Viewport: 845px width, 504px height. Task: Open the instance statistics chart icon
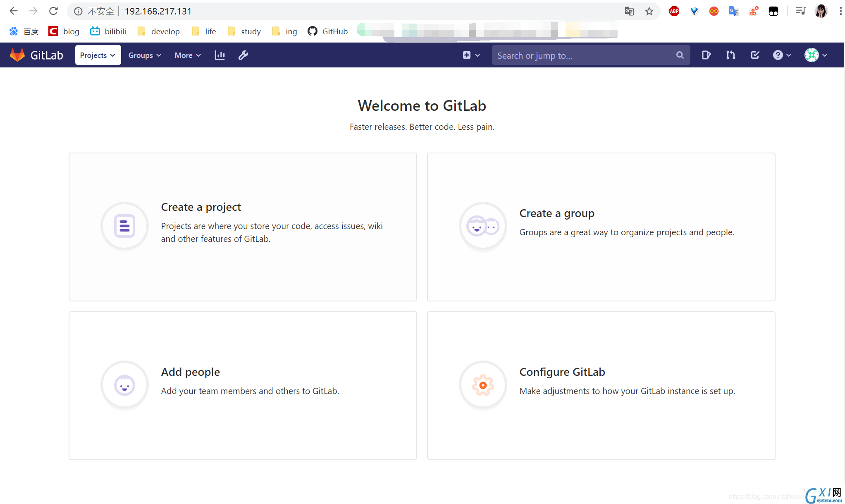pos(220,55)
